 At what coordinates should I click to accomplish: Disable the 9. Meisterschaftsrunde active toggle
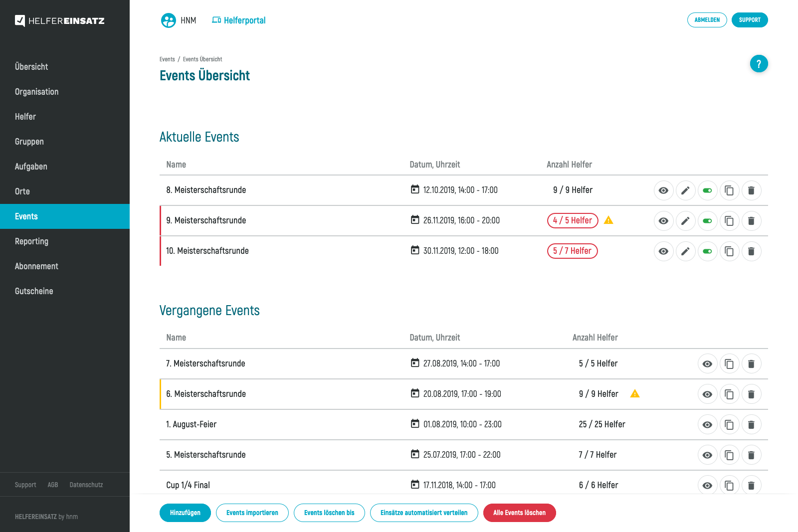(707, 221)
